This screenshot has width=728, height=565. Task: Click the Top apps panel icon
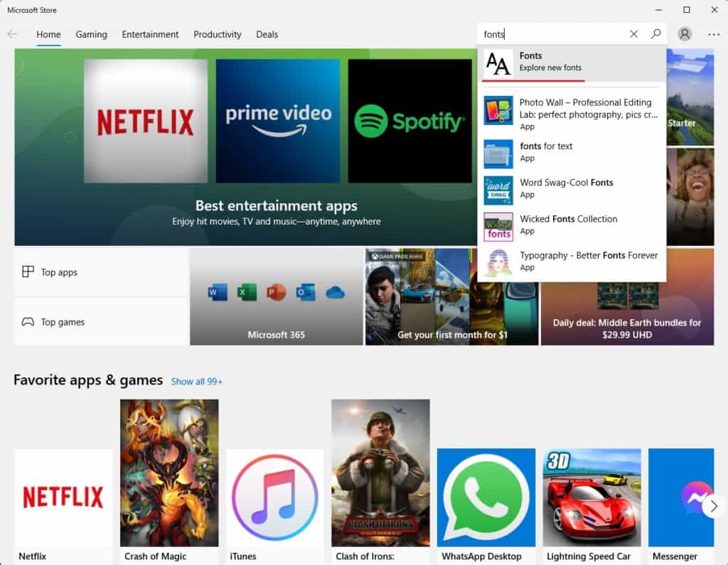coord(28,271)
